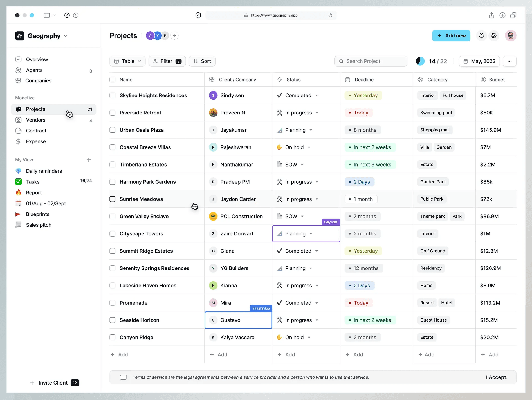Open the Cityscape Towers Planning dropdown arrow
The height and width of the screenshot is (400, 532).
pos(311,234)
